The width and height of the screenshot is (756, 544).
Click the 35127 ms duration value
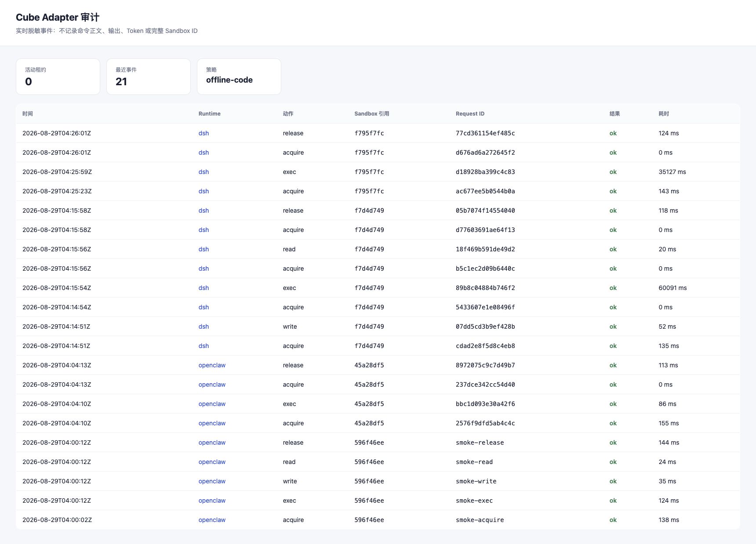coord(672,172)
